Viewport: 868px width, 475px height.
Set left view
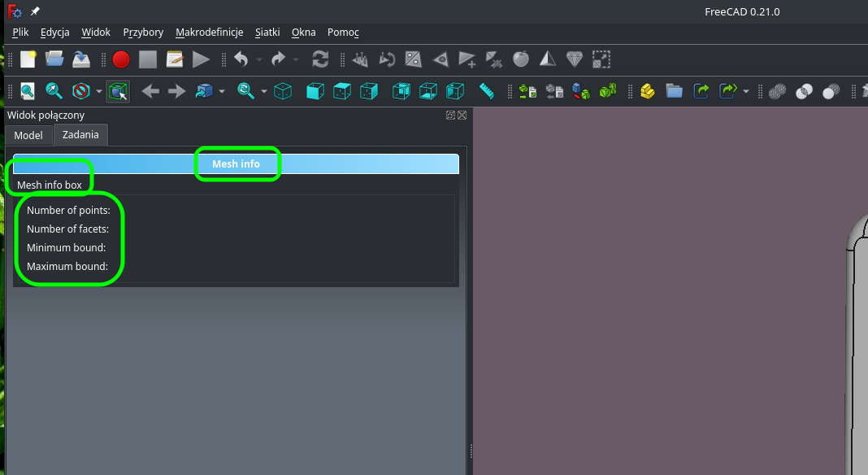455,91
